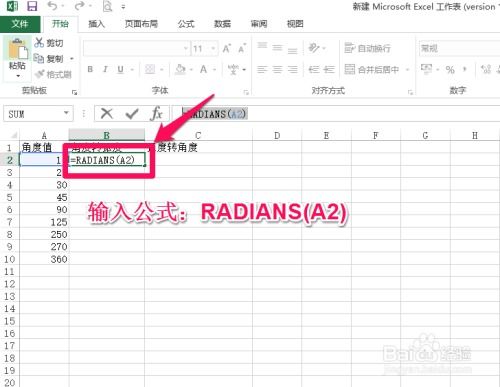Click the 自动换行 wrap text button

367,48
